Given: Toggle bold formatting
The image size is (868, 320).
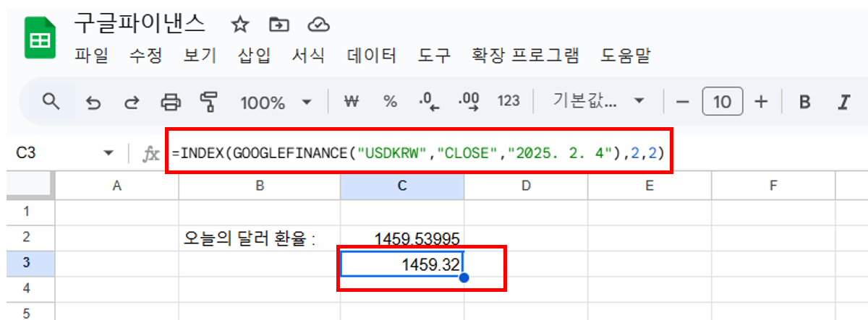Looking at the screenshot, I should tap(804, 102).
